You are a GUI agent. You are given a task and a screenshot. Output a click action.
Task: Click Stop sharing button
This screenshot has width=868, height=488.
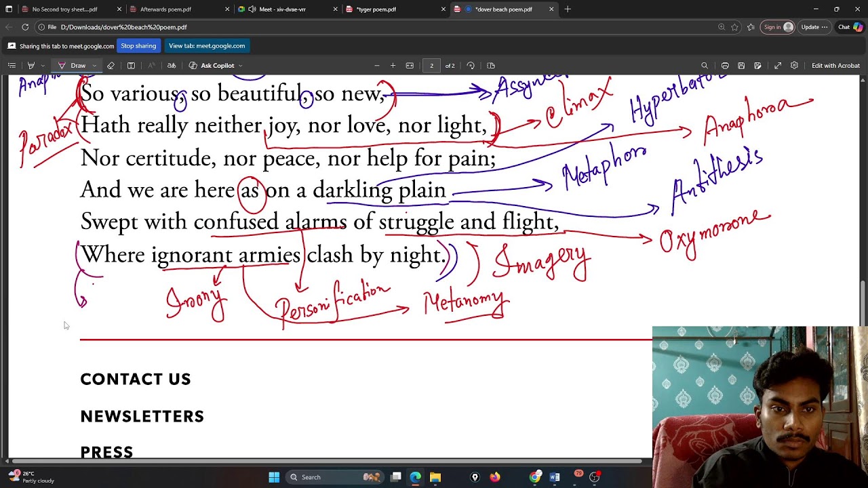pyautogui.click(x=138, y=46)
